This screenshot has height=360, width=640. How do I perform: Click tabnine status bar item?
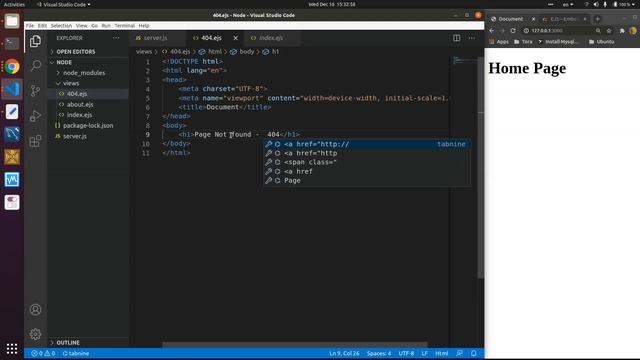(76, 353)
